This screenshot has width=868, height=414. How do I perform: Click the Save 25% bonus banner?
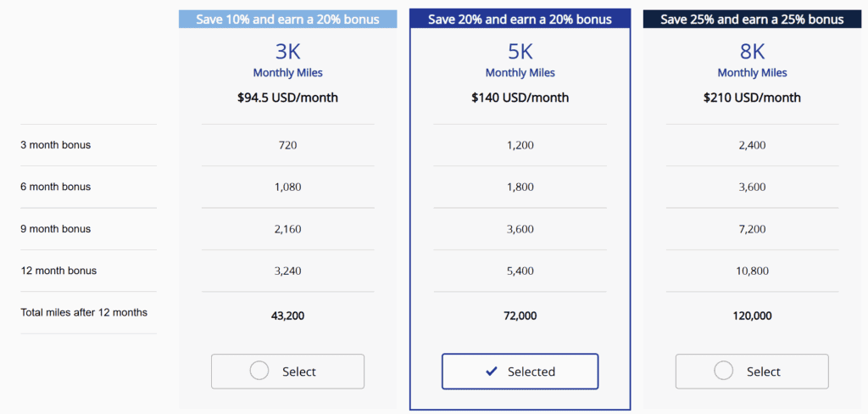point(753,20)
